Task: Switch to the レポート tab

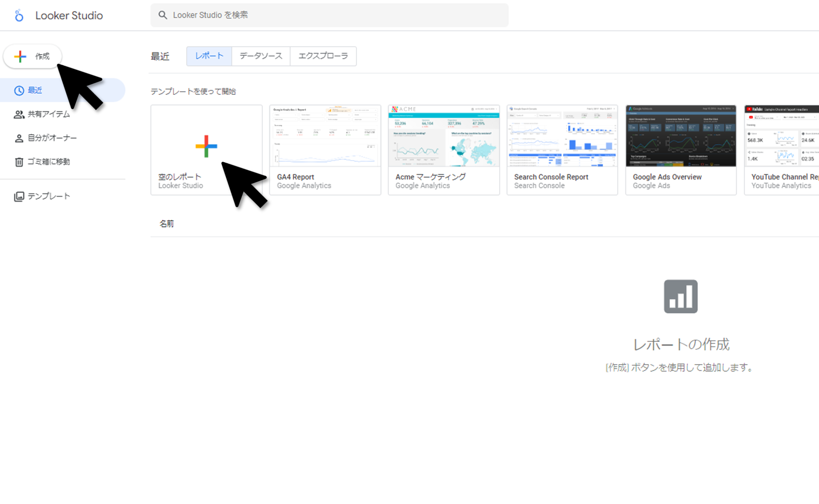Action: 209,56
